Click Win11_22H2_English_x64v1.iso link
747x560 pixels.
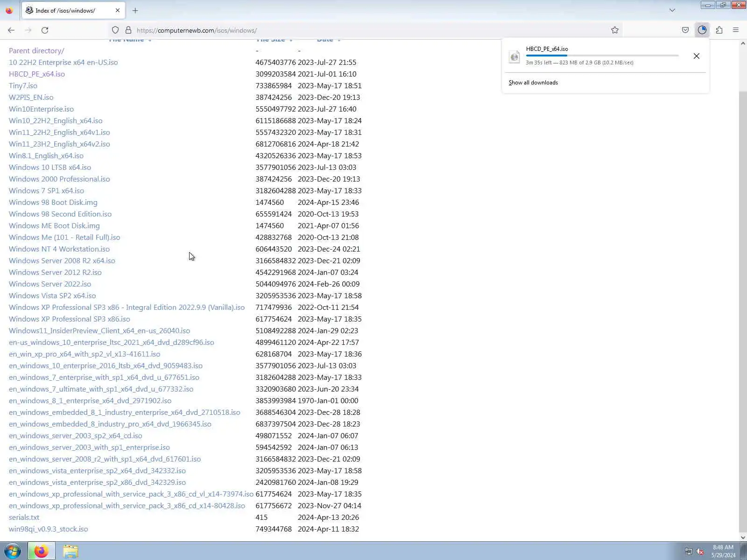[x=59, y=132]
